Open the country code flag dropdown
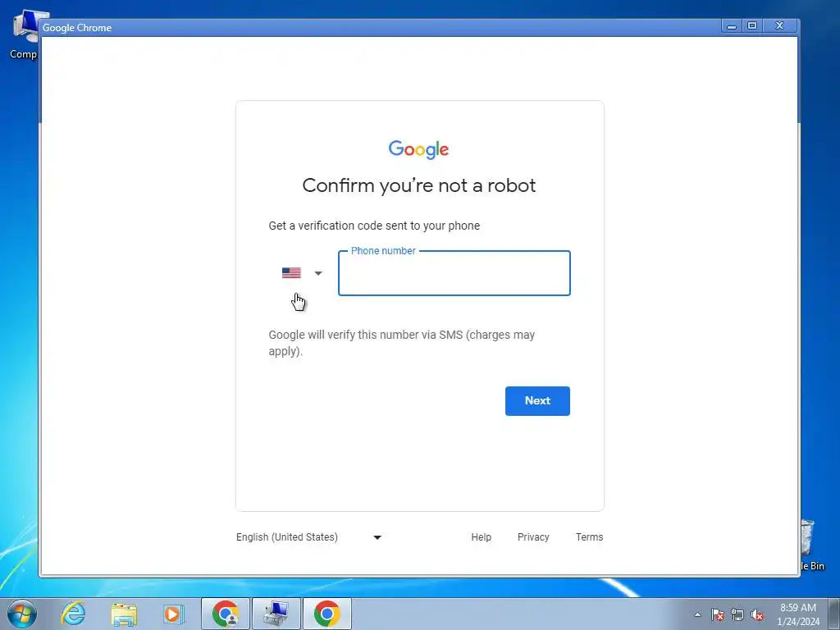 pos(302,273)
